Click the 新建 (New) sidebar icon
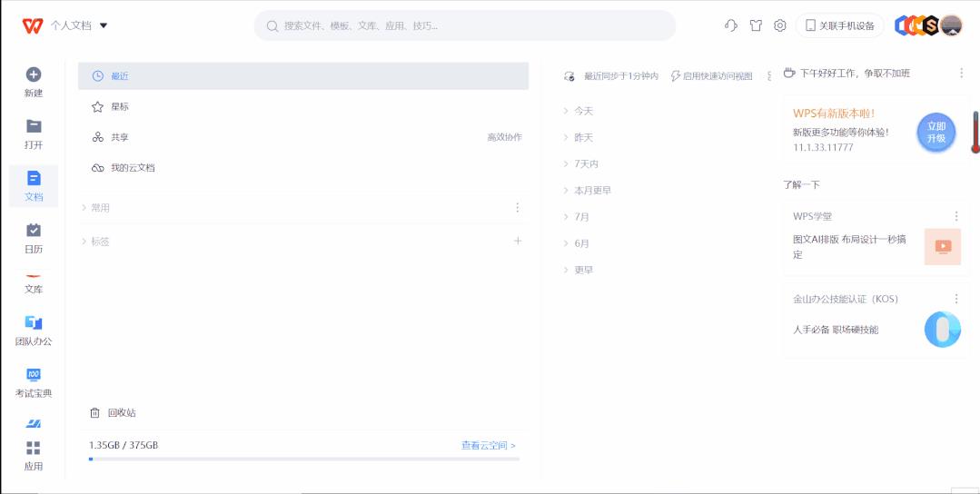Image resolution: width=980 pixels, height=494 pixels. 34,75
